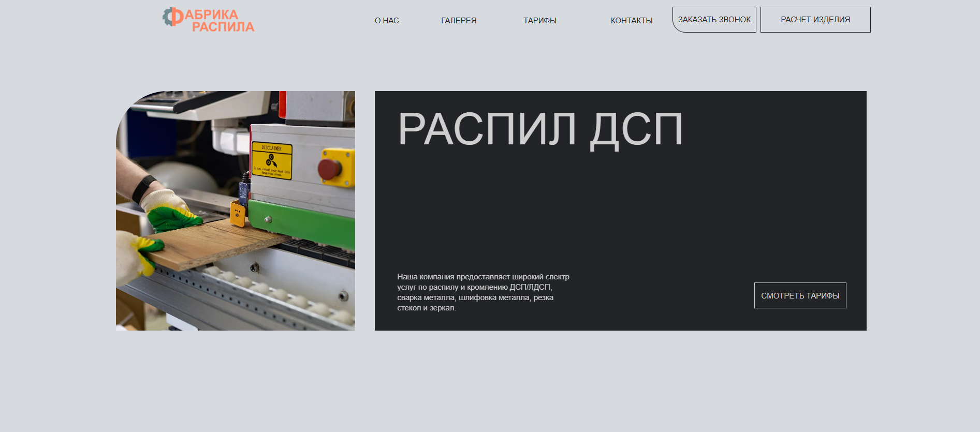Click the yellow DISCLAIMER sticker in photo
The height and width of the screenshot is (432, 980).
pos(272,161)
